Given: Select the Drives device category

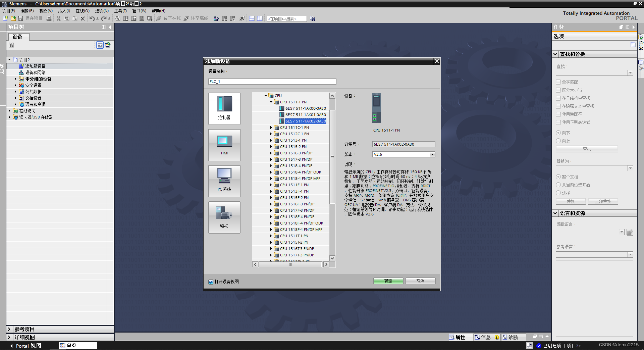Looking at the screenshot, I should tap(224, 217).
